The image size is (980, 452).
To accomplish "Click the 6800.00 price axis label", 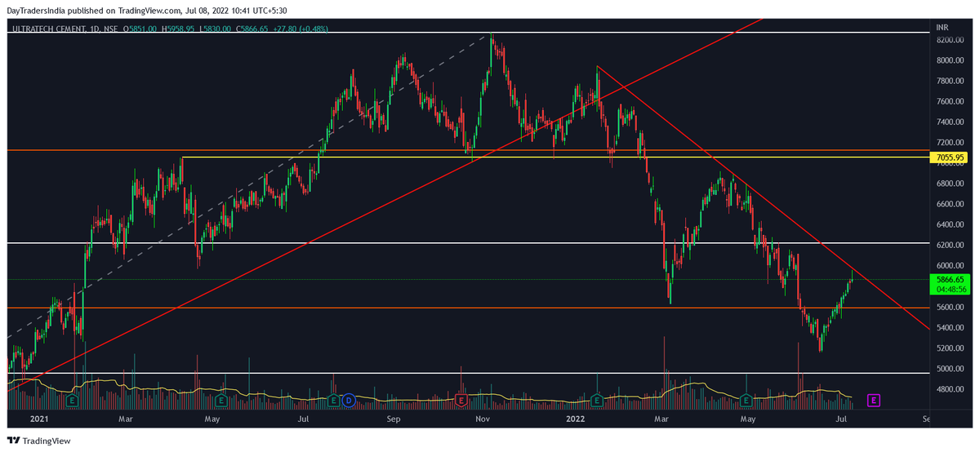I will click(x=951, y=184).
